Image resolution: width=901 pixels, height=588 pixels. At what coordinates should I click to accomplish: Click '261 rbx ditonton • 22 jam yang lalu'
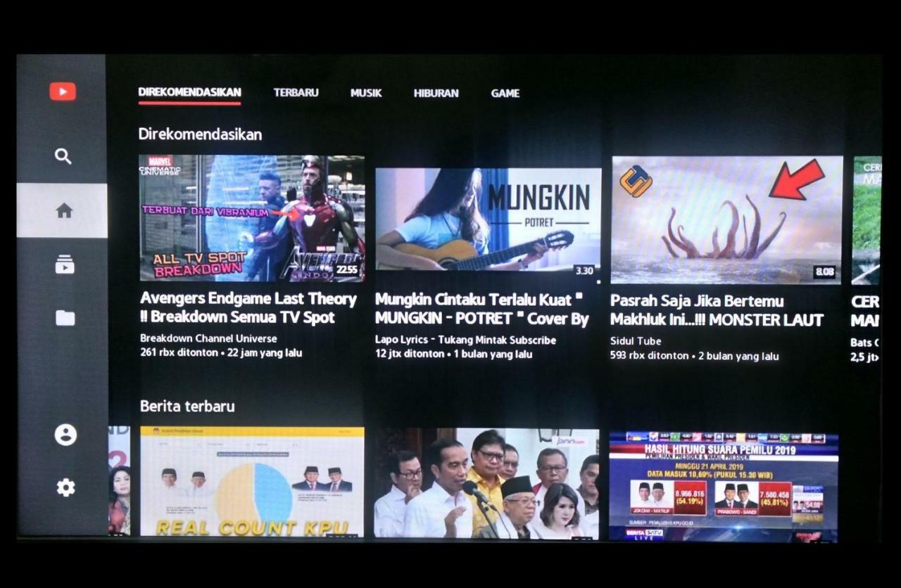pyautogui.click(x=221, y=352)
